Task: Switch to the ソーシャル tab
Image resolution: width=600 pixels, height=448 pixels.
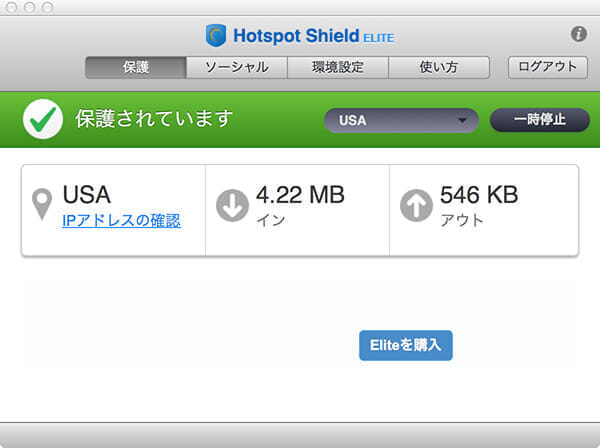Action: 237,67
